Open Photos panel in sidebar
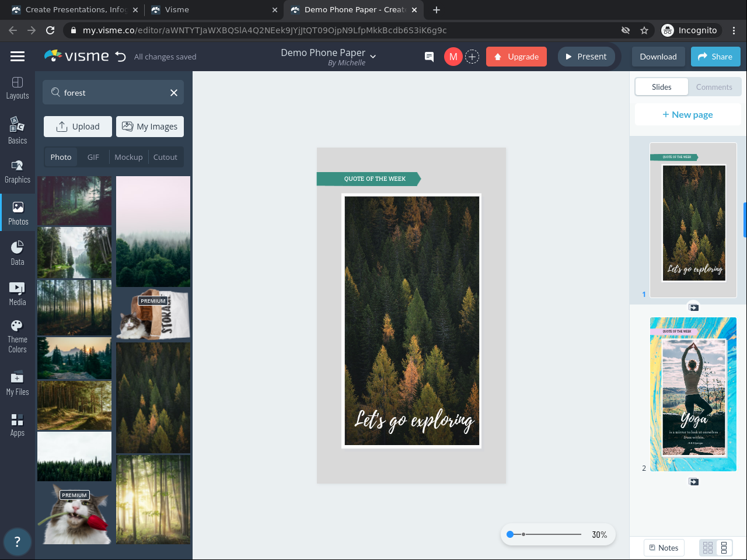Image resolution: width=747 pixels, height=560 pixels. tap(18, 213)
